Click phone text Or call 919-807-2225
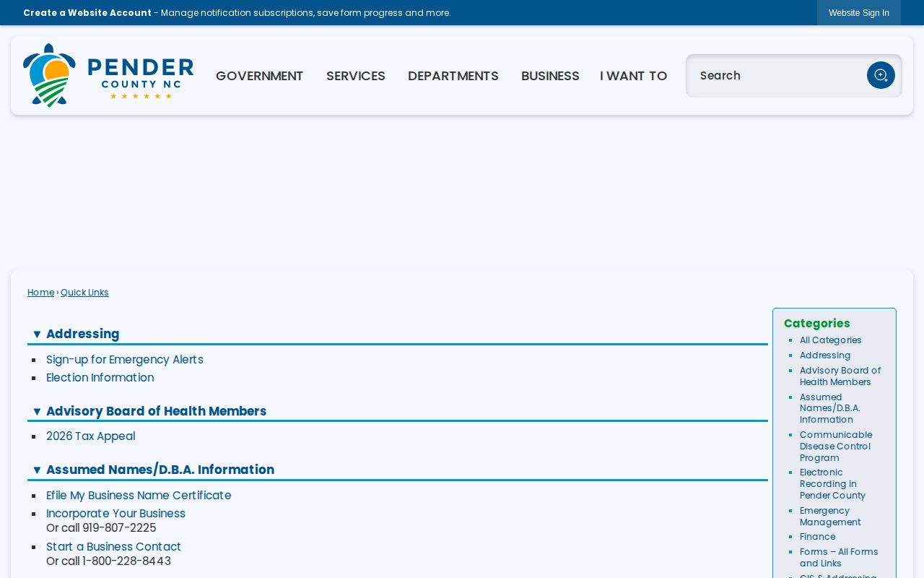 point(101,528)
